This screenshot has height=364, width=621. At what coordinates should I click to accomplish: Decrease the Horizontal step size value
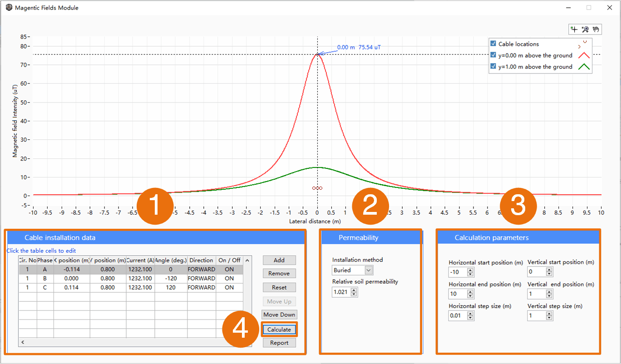tap(470, 318)
